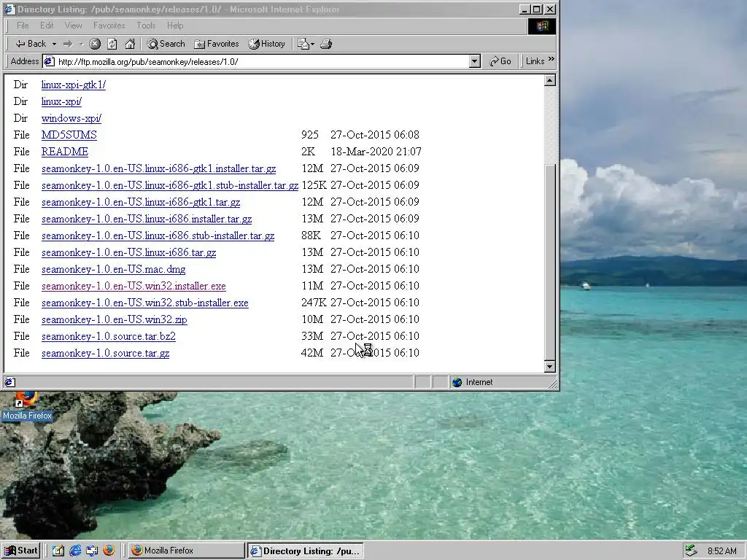Viewport: 747px width, 560px height.
Task: Expand the address bar dropdown
Action: click(x=474, y=61)
